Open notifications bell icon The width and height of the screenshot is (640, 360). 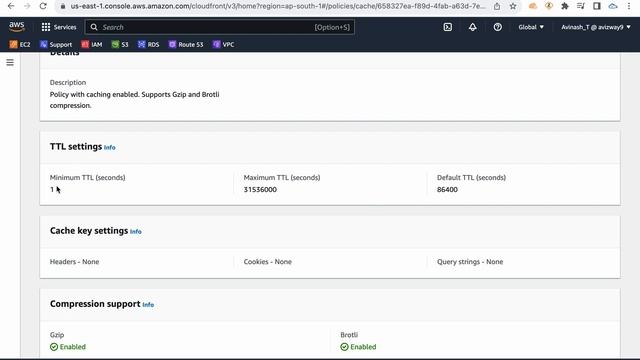tap(472, 27)
